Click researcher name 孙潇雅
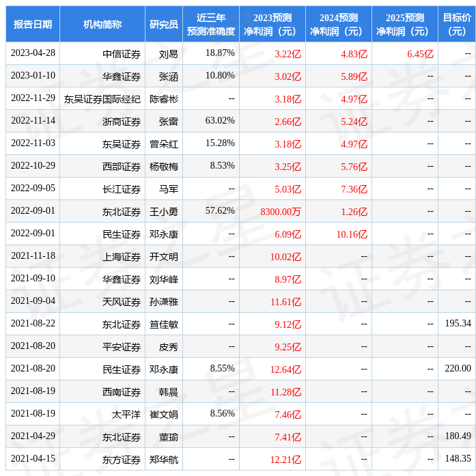476x476 pixels. click(164, 302)
